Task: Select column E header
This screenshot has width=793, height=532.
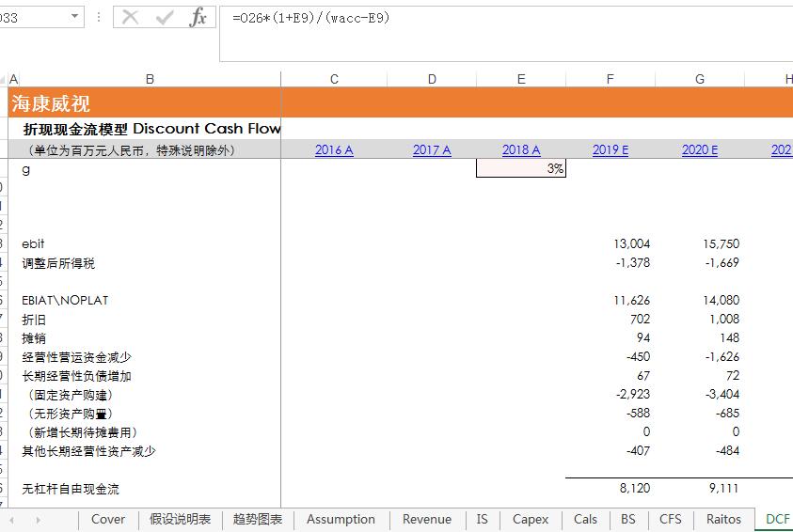Action: tap(521, 79)
